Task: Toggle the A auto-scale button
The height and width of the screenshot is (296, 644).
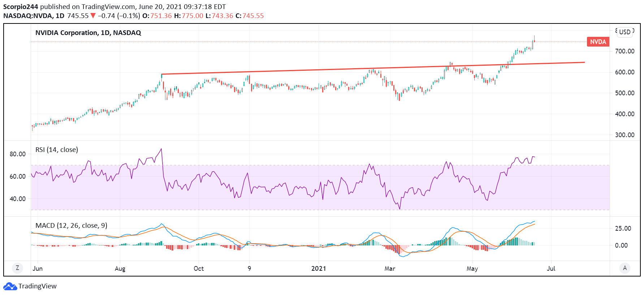Action: (x=625, y=268)
